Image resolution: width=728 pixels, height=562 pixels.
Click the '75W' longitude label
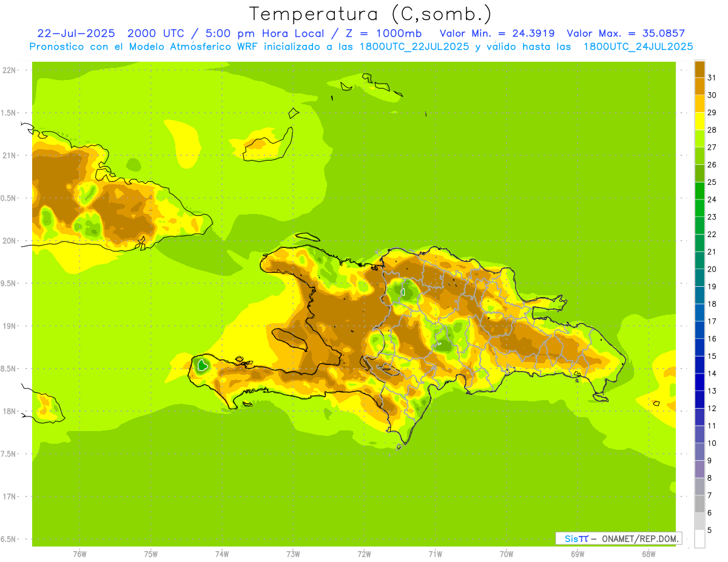click(151, 554)
